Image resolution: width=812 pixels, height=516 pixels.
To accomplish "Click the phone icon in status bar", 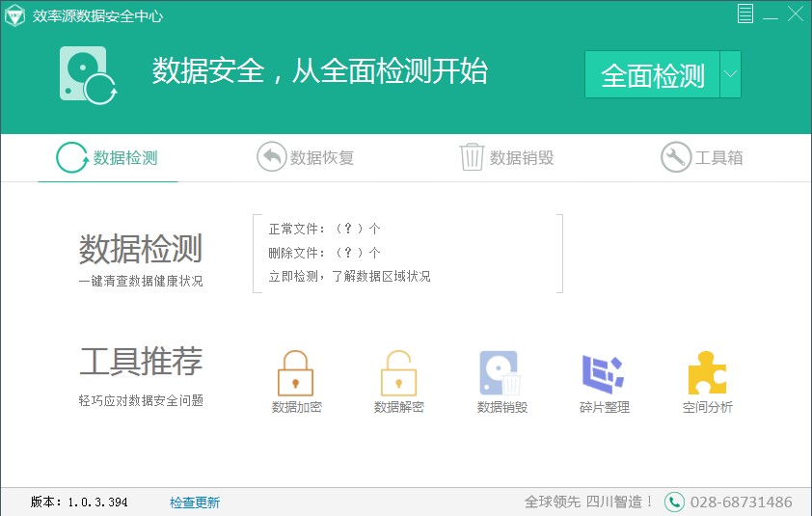I will (x=674, y=502).
